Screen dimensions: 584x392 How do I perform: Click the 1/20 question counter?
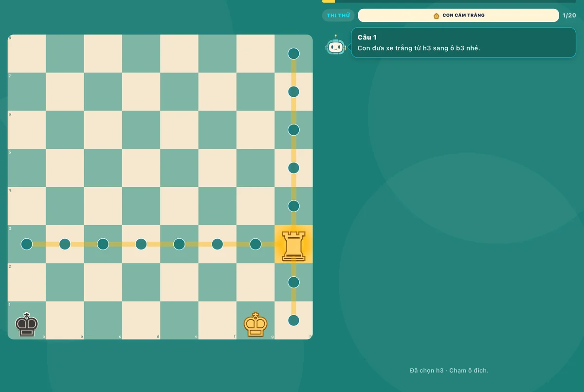(x=569, y=16)
